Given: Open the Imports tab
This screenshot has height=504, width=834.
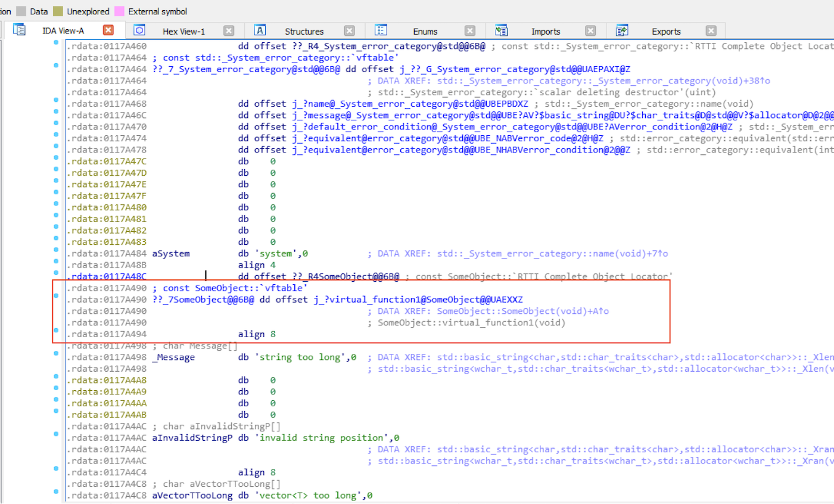Looking at the screenshot, I should (546, 32).
